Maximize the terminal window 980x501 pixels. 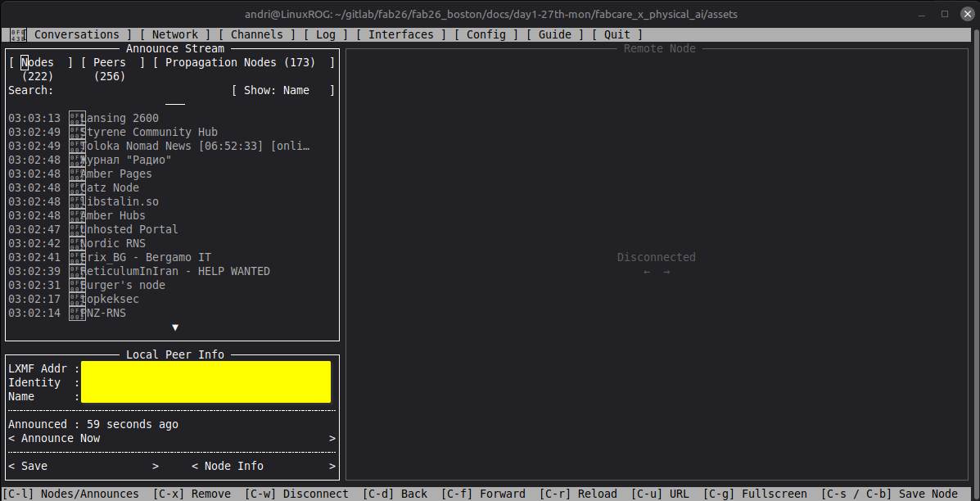click(x=945, y=14)
